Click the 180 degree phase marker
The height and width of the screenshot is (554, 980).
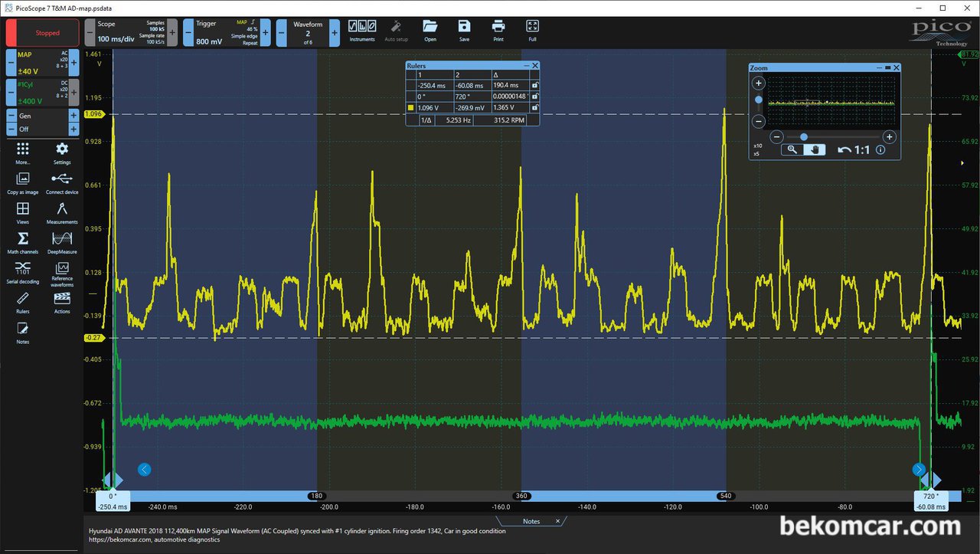point(317,496)
